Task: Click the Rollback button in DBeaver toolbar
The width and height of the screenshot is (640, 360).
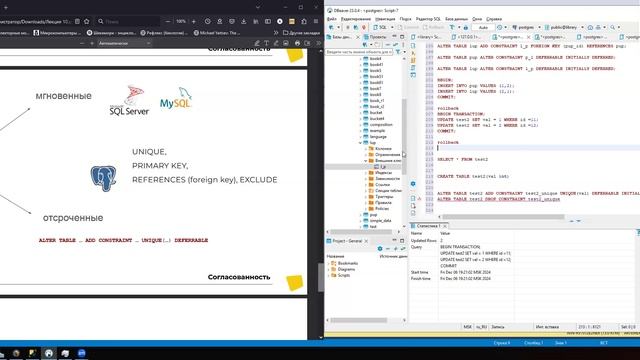Action: point(433,27)
